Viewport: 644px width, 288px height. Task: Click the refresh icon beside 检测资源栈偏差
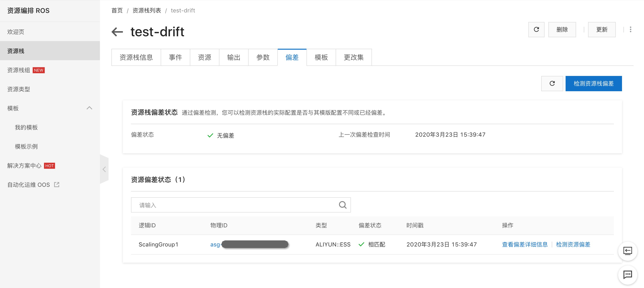(552, 83)
